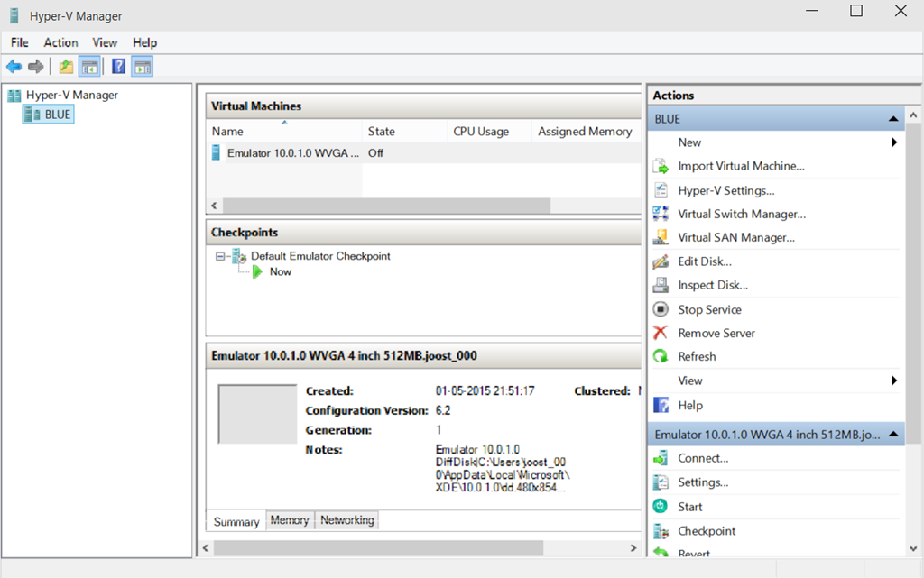
Task: Click the green Refresh icon
Action: pyautogui.click(x=661, y=357)
